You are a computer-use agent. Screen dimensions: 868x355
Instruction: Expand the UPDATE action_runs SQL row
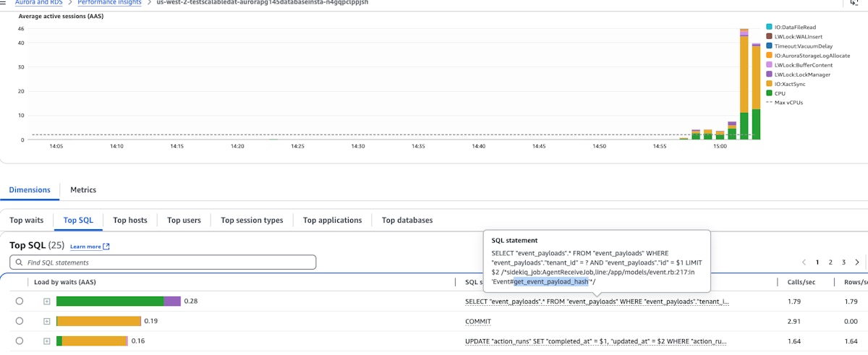click(46, 341)
